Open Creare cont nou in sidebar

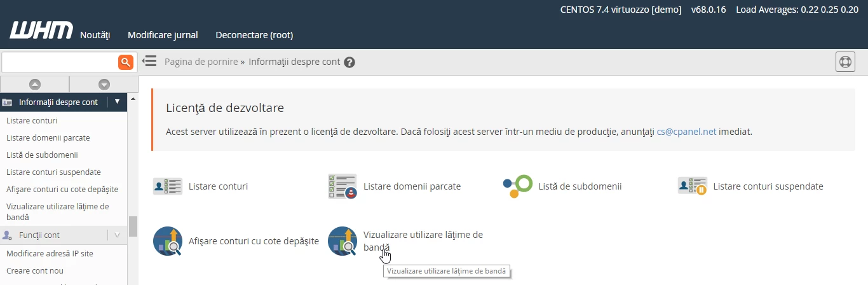(35, 270)
